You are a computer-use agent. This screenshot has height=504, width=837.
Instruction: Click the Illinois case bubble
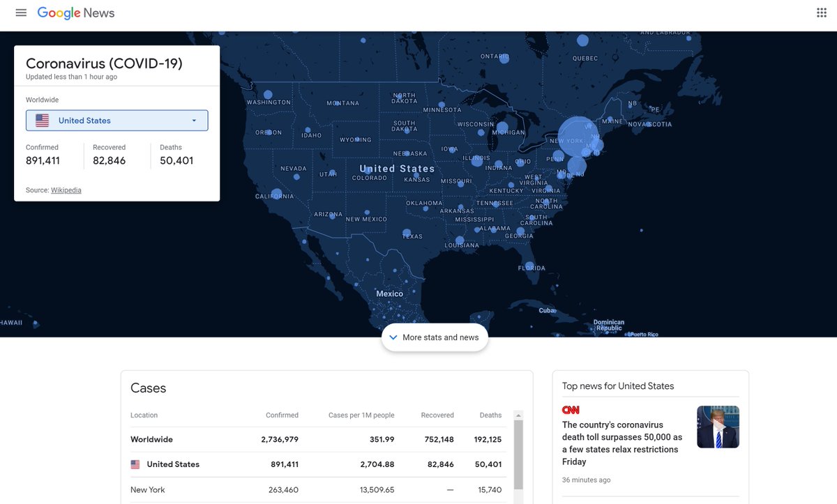(476, 161)
